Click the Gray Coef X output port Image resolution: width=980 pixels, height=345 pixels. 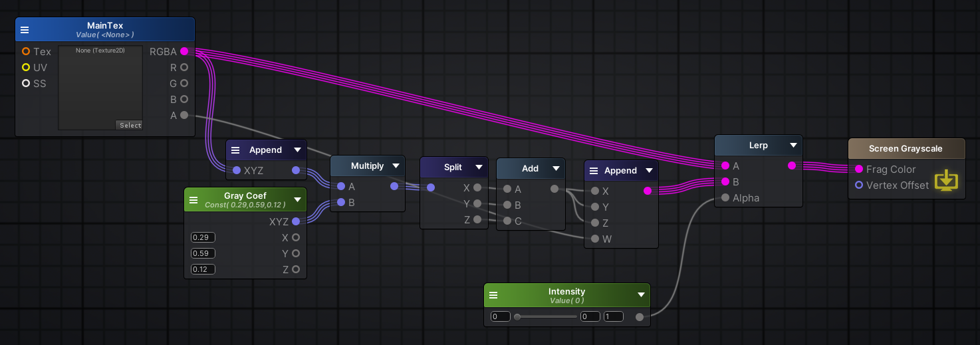[296, 237]
